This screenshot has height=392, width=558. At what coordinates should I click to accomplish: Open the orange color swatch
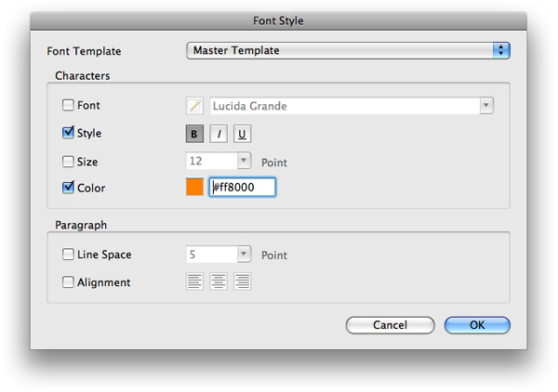coord(194,187)
